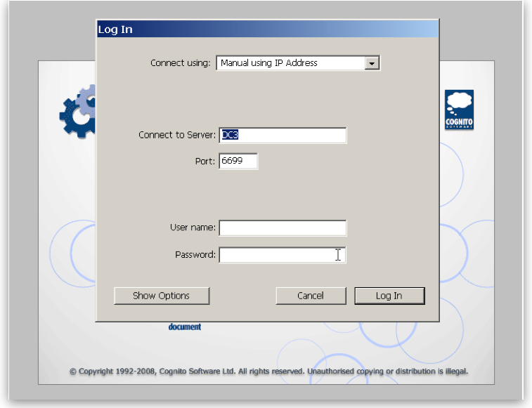Click the "User name:" label

pos(193,228)
